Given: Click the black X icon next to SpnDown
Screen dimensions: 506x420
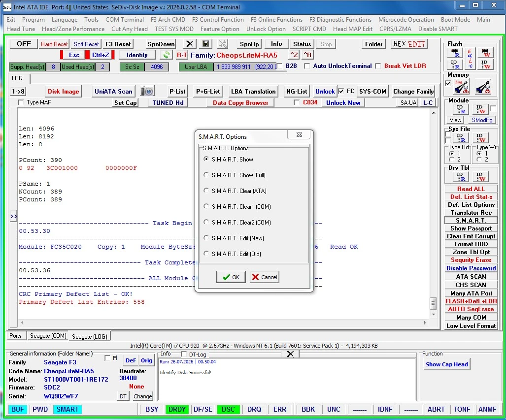Looking at the screenshot, I should tap(190, 44).
